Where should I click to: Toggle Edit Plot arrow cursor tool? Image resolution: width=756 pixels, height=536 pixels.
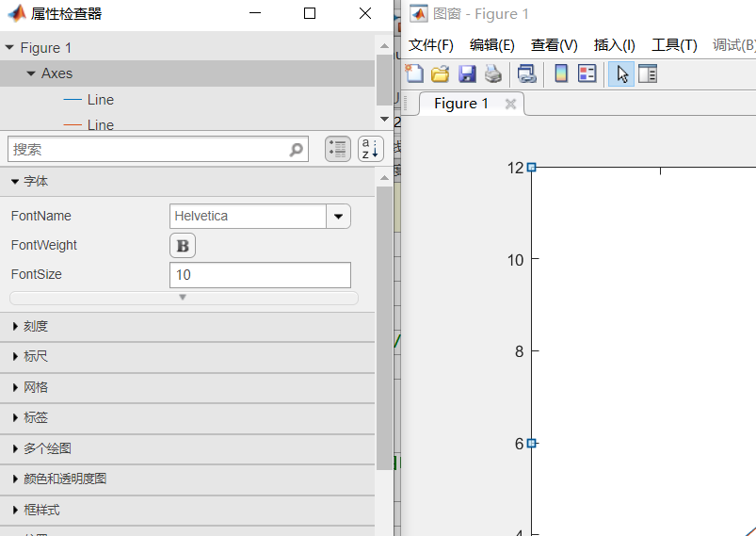[621, 73]
